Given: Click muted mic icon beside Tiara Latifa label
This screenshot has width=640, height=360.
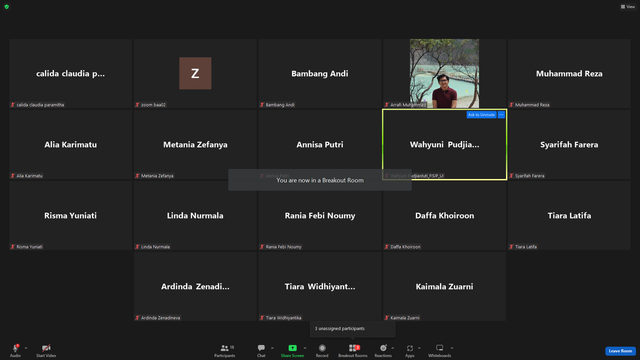Looking at the screenshot, I should point(511,247).
